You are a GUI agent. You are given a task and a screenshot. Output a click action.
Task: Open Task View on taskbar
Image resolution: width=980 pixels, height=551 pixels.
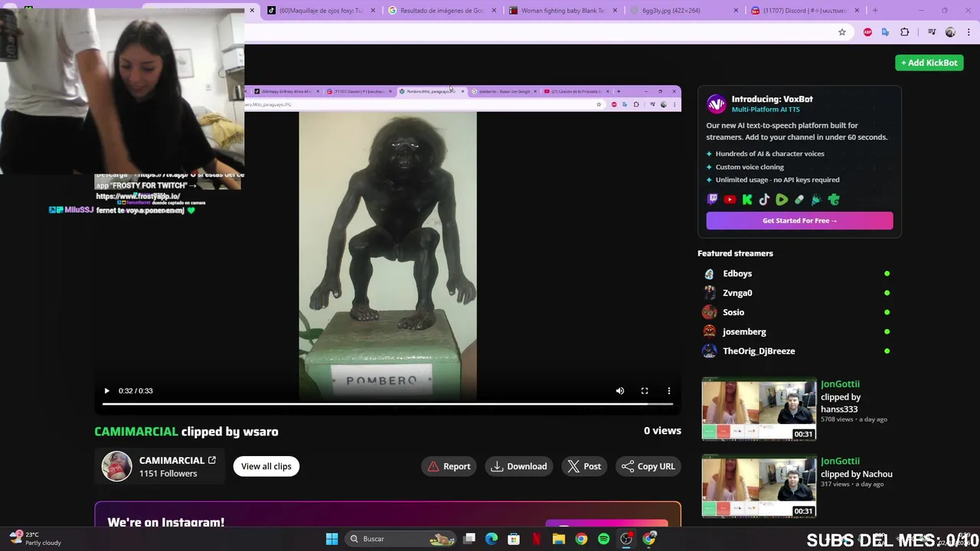(x=469, y=539)
